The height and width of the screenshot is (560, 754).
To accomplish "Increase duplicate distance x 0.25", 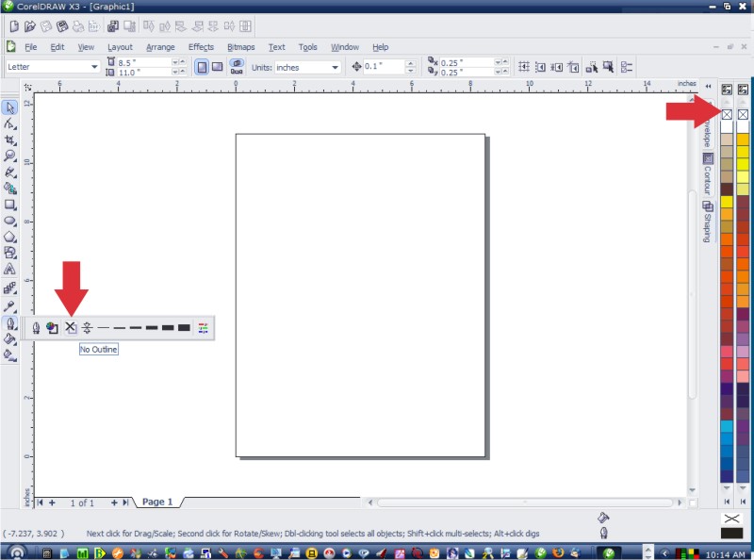I will click(x=505, y=62).
